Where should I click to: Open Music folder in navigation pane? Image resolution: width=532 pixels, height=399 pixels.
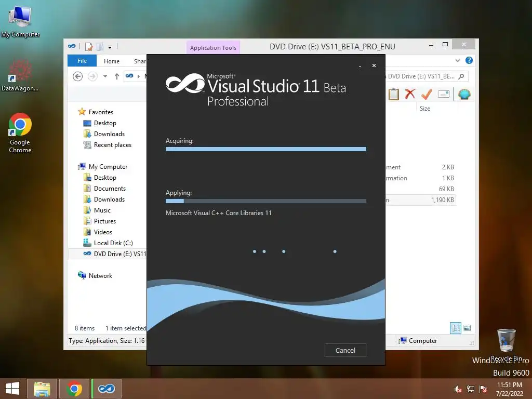click(x=102, y=210)
